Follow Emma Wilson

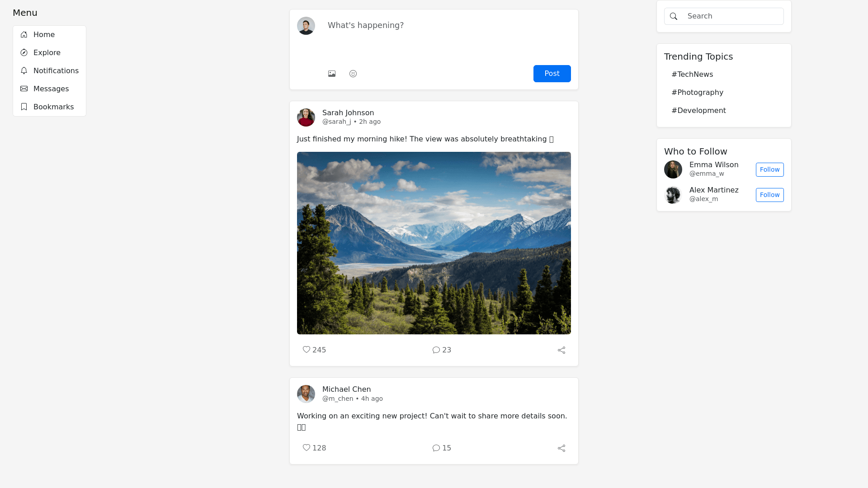coord(769,170)
